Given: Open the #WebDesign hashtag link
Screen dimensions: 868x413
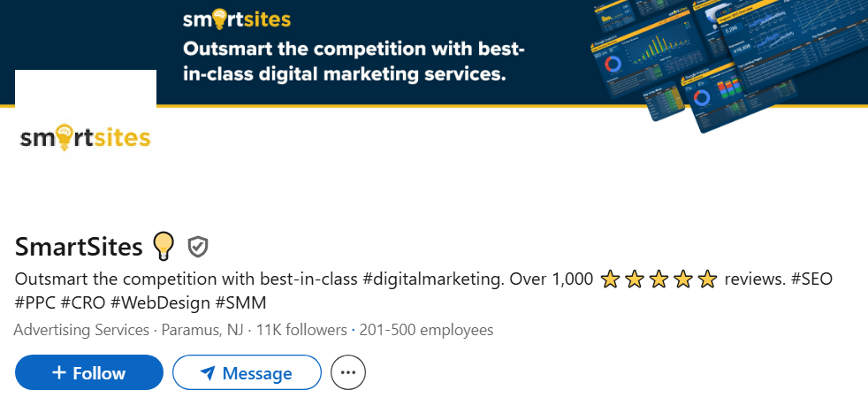Looking at the screenshot, I should click(x=160, y=302).
